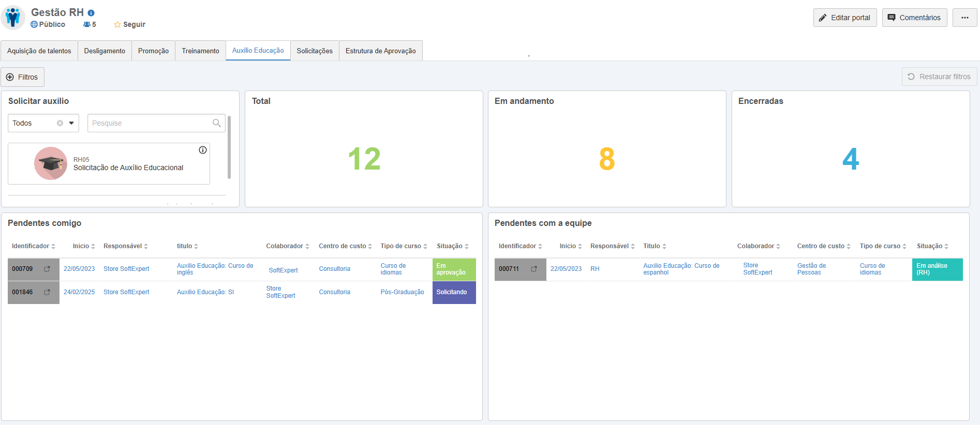Viewport: 980px width, 425px height.
Task: Click the Solicitar auxílio panel scrollbar
Action: [229, 147]
